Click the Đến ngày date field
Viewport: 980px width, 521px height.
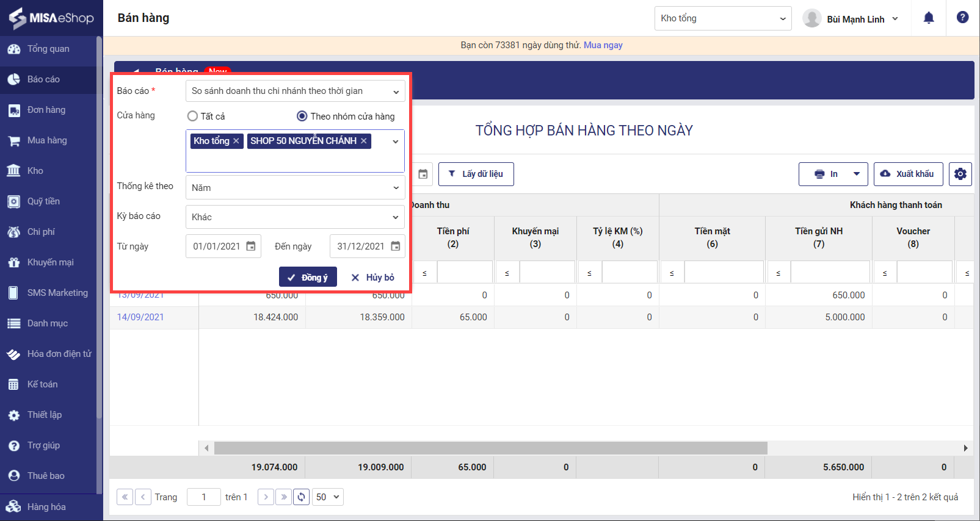tap(368, 246)
